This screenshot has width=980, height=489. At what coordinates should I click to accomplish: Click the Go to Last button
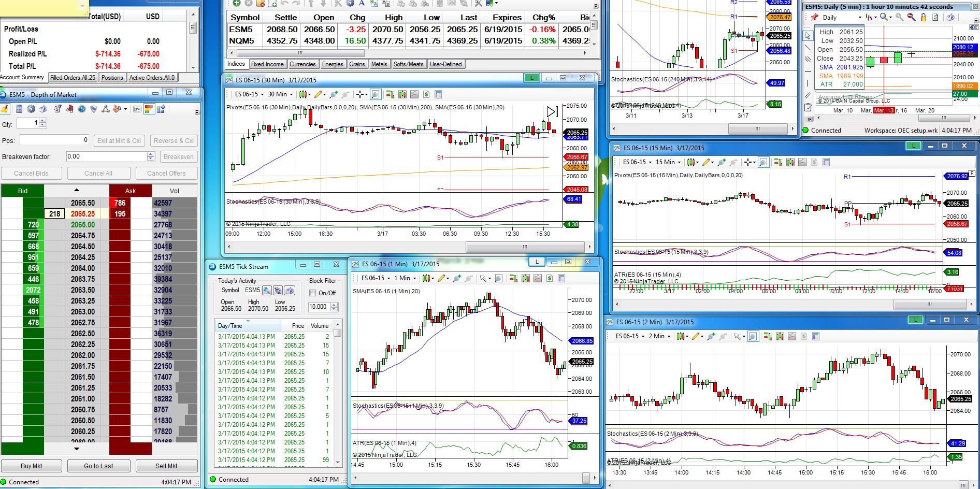pyautogui.click(x=98, y=466)
